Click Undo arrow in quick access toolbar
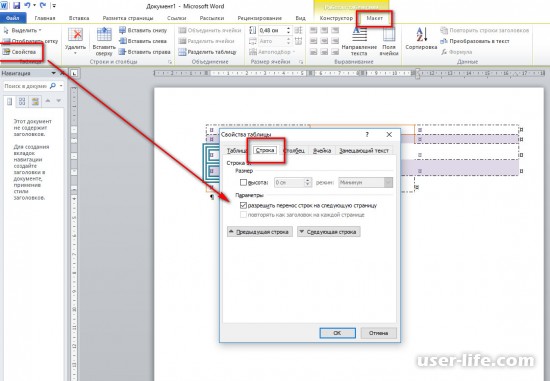This screenshot has height=381, width=550. pos(27,5)
